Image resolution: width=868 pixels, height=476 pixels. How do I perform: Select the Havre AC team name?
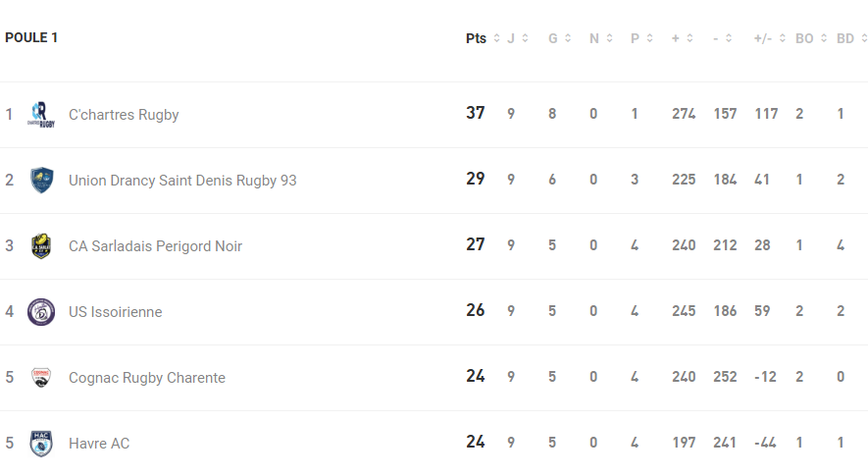coord(99,444)
